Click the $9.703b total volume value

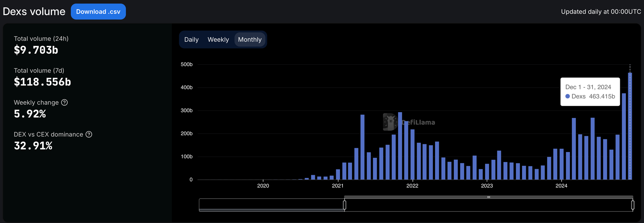point(36,50)
